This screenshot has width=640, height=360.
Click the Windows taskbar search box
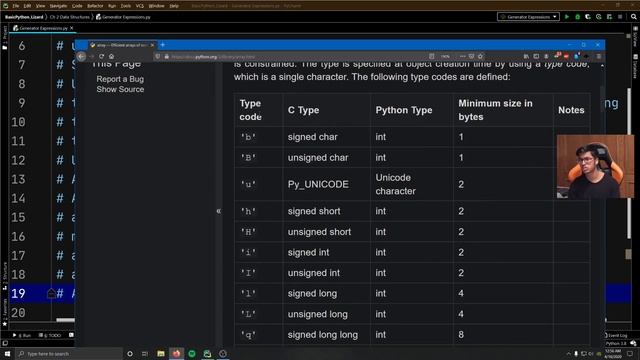click(69, 353)
